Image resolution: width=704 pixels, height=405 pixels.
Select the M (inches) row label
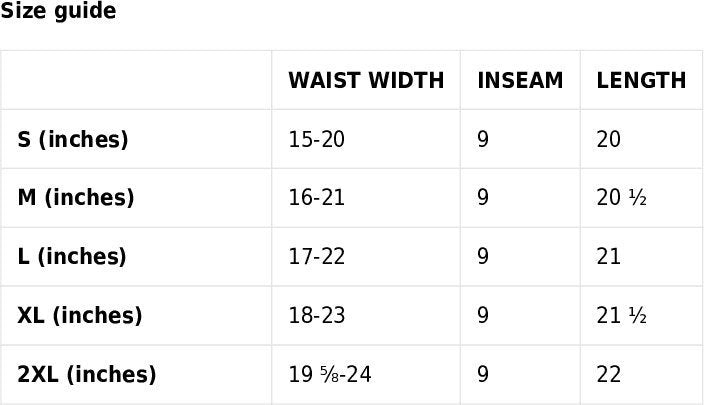tap(76, 198)
